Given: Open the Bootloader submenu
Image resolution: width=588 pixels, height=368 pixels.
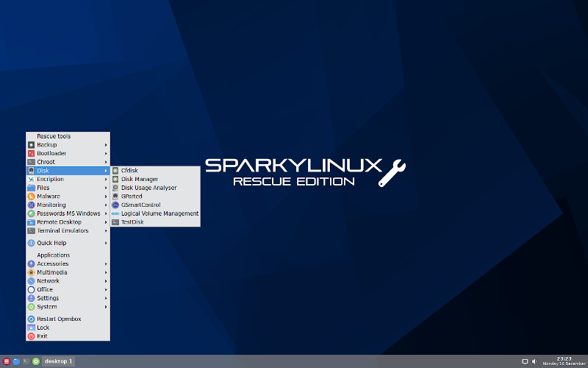Looking at the screenshot, I should [x=68, y=154].
